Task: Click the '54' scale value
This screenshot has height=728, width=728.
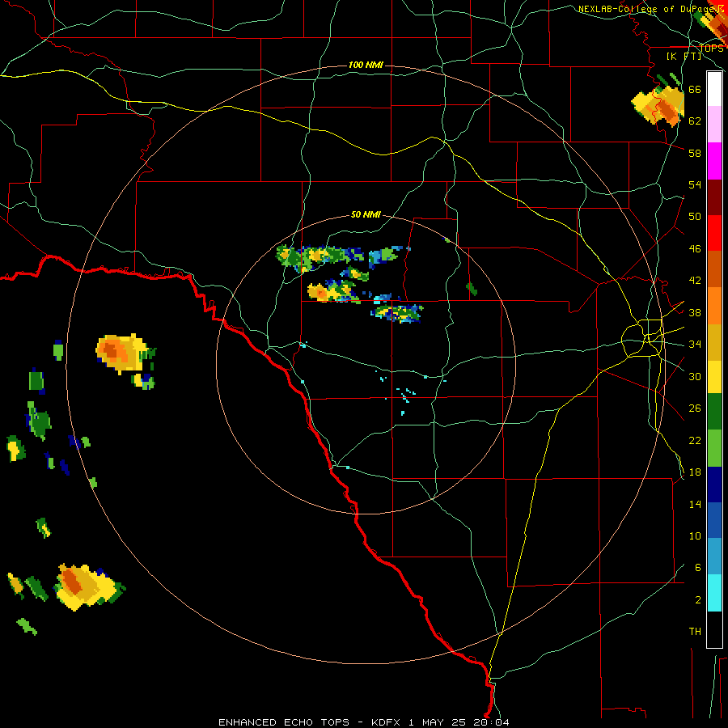Action: [x=695, y=184]
